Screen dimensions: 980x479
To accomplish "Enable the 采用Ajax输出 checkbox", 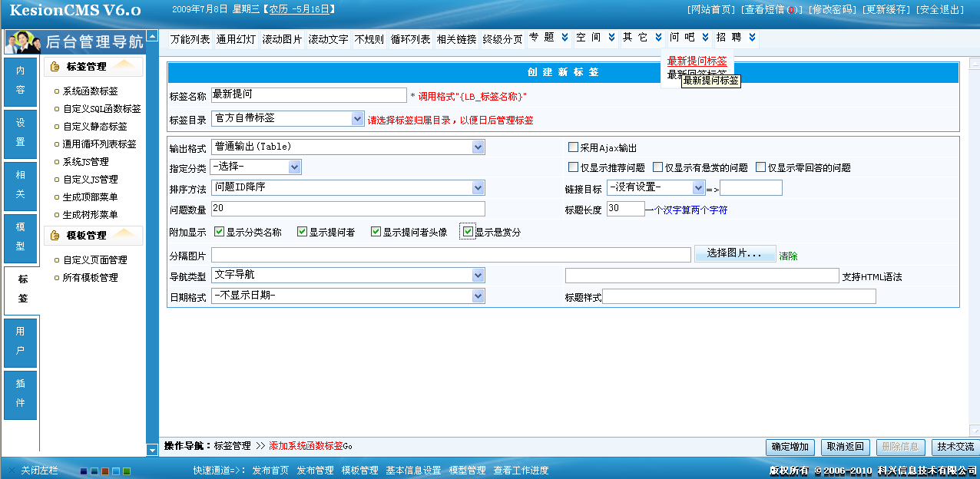I will [573, 147].
